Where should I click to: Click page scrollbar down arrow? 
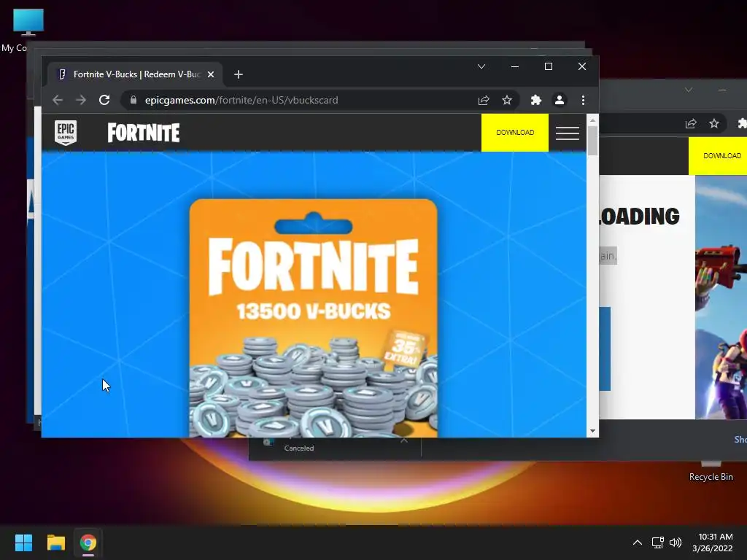(592, 432)
